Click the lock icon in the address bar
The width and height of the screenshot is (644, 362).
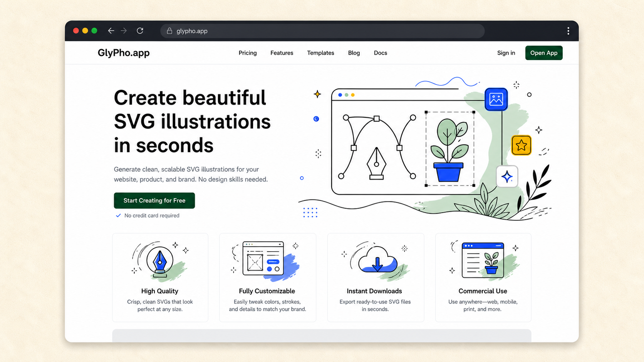tap(169, 31)
